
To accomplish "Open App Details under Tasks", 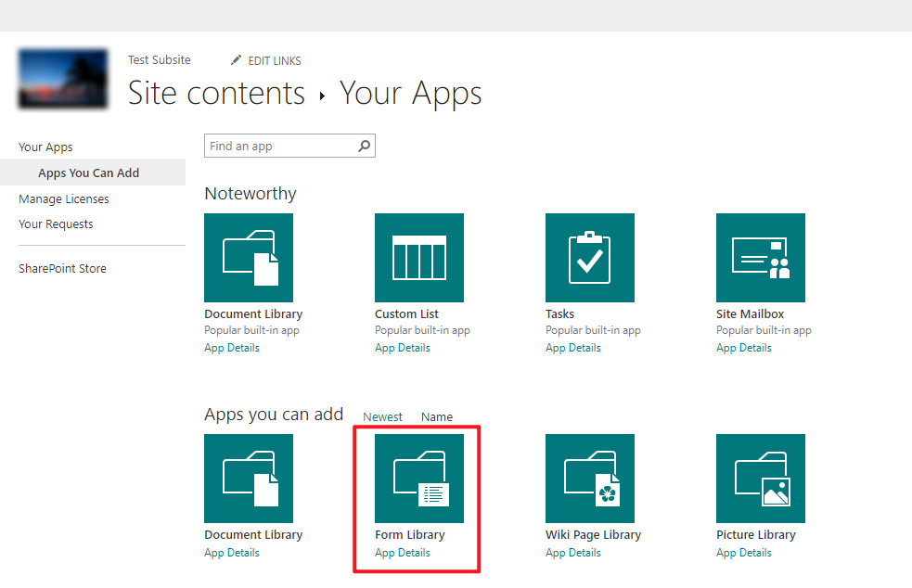I will (573, 348).
